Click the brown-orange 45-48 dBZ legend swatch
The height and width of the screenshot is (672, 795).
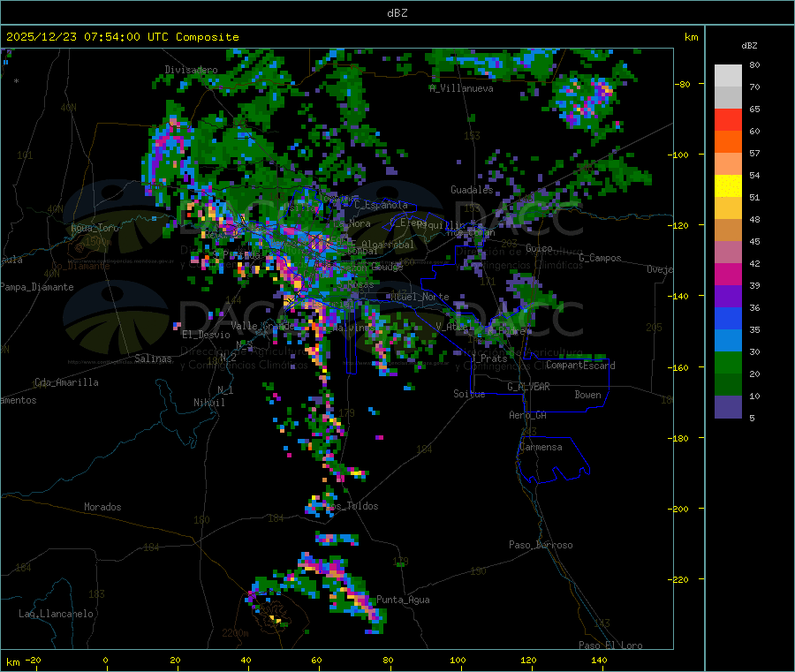coord(728,230)
